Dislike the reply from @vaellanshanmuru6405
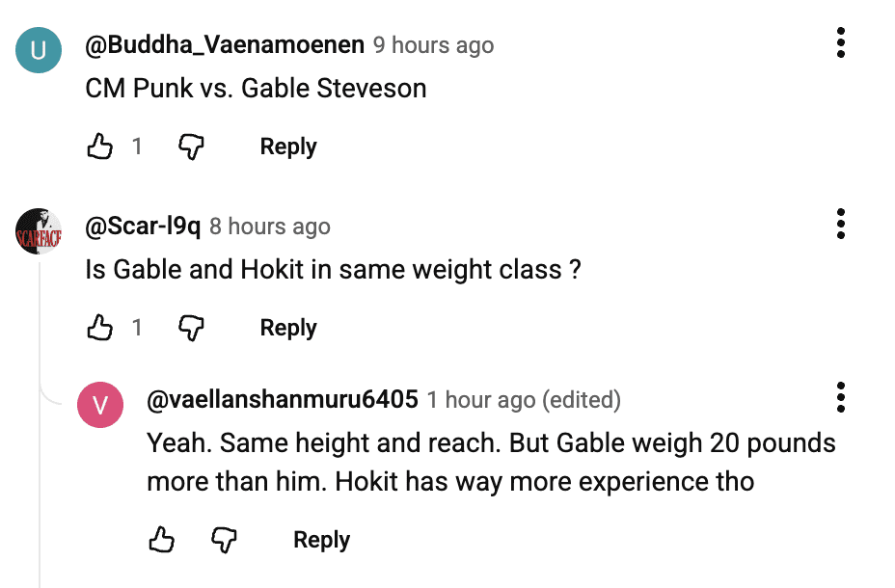This screenshot has height=588, width=895. click(224, 540)
